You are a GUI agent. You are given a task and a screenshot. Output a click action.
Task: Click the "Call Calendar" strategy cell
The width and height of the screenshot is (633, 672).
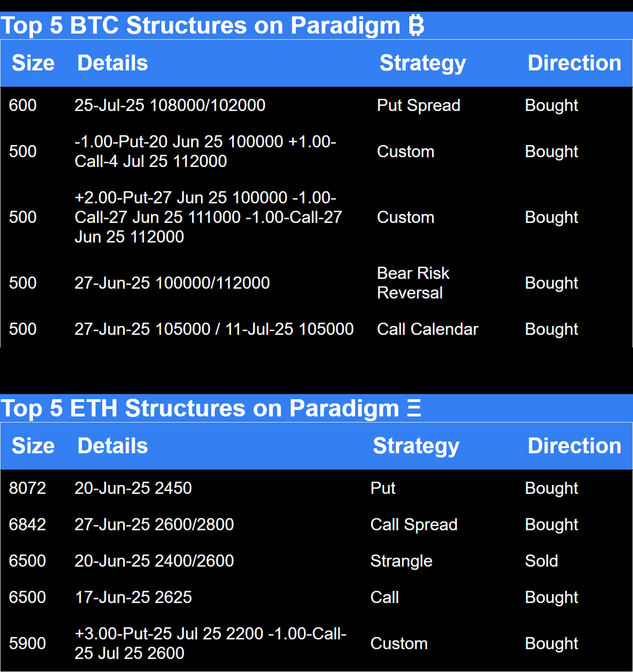(x=428, y=329)
